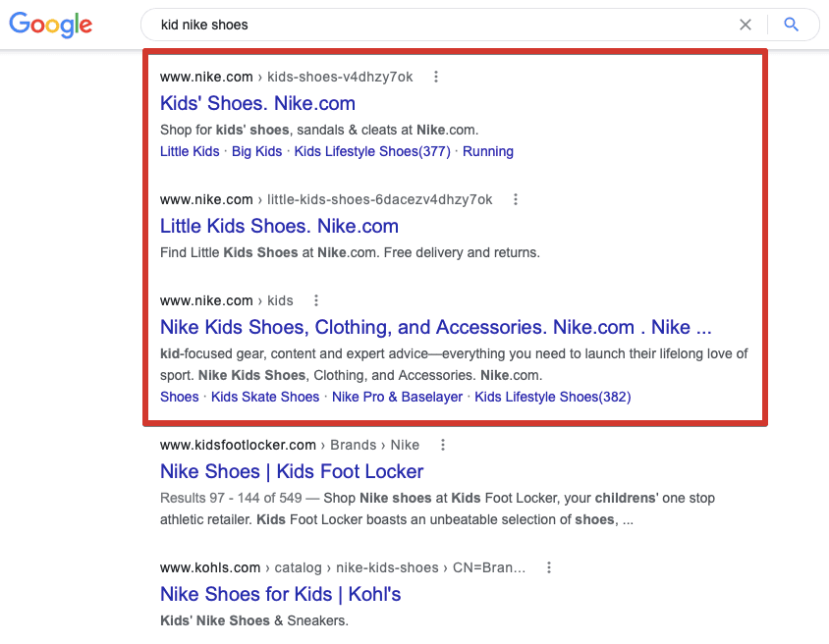Open three-dot menu beside nike.com › kids
The width and height of the screenshot is (829, 644).
(x=316, y=300)
